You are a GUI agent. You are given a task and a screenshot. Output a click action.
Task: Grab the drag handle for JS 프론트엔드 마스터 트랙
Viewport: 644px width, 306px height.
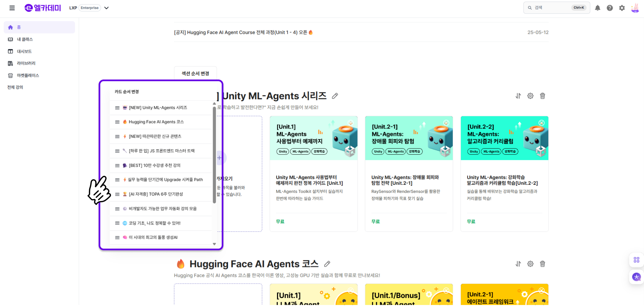point(117,151)
